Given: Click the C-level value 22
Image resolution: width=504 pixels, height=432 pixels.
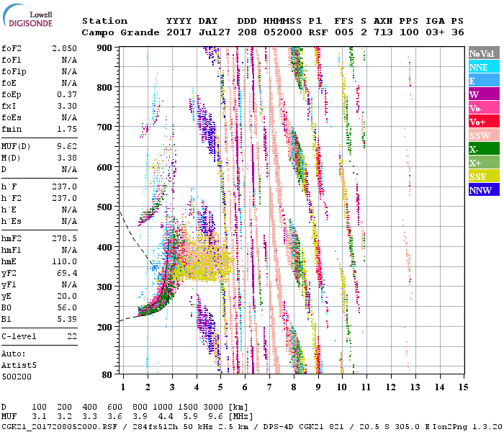Looking at the screenshot, I should [72, 337].
